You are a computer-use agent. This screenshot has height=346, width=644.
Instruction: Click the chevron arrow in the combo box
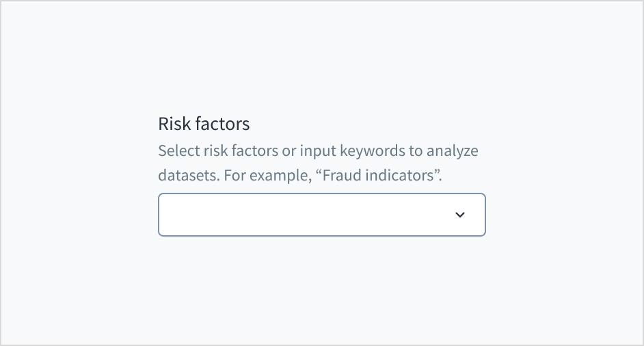pos(460,215)
